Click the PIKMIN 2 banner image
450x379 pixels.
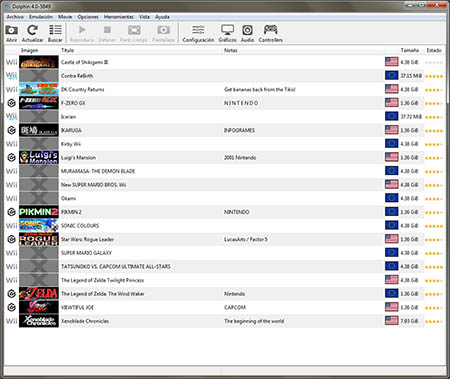[39, 212]
